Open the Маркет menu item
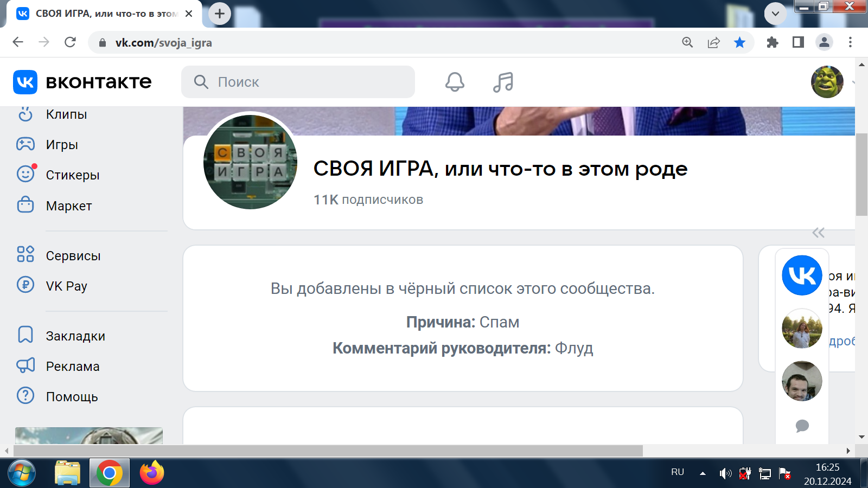The height and width of the screenshot is (488, 868). pos(69,206)
